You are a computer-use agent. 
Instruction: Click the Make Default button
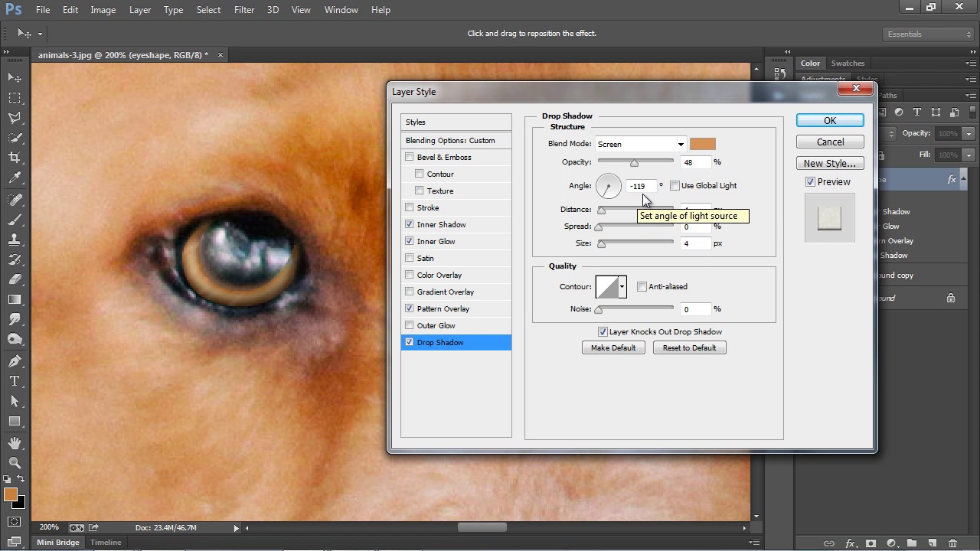click(612, 348)
